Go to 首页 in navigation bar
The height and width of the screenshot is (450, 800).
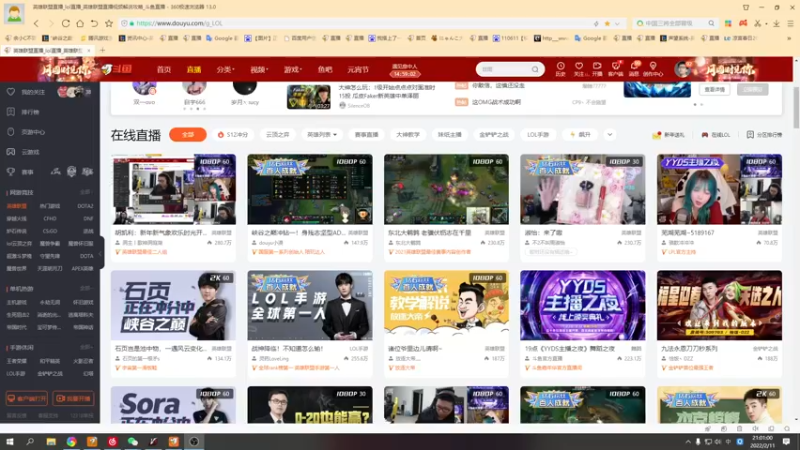164,69
